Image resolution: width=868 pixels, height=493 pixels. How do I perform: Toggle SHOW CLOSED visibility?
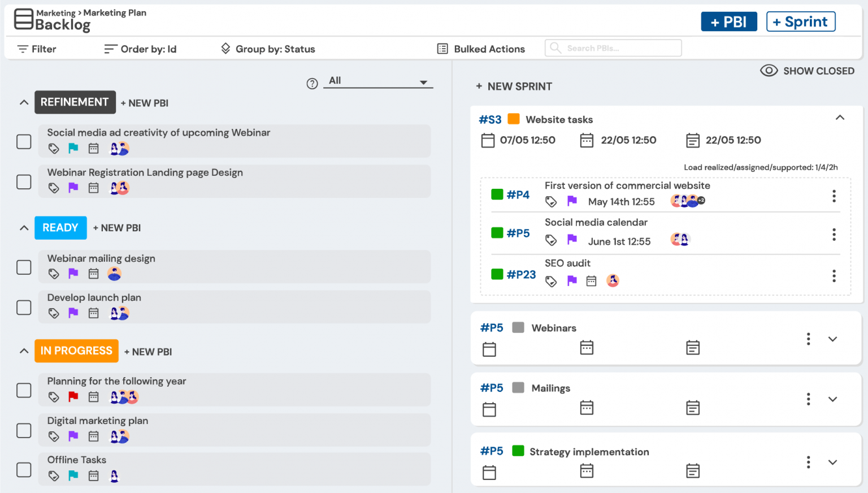808,71
